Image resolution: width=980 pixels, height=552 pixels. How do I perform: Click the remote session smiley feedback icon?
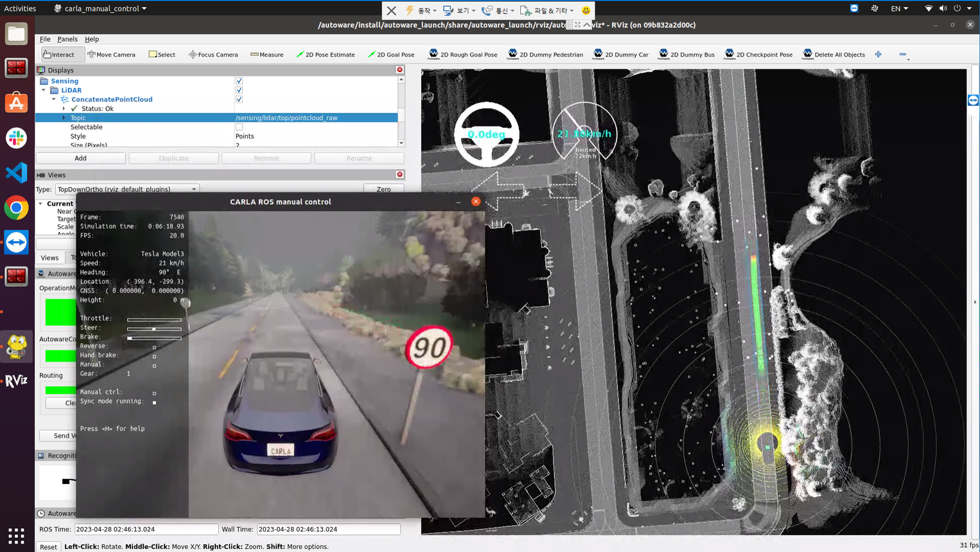click(586, 10)
